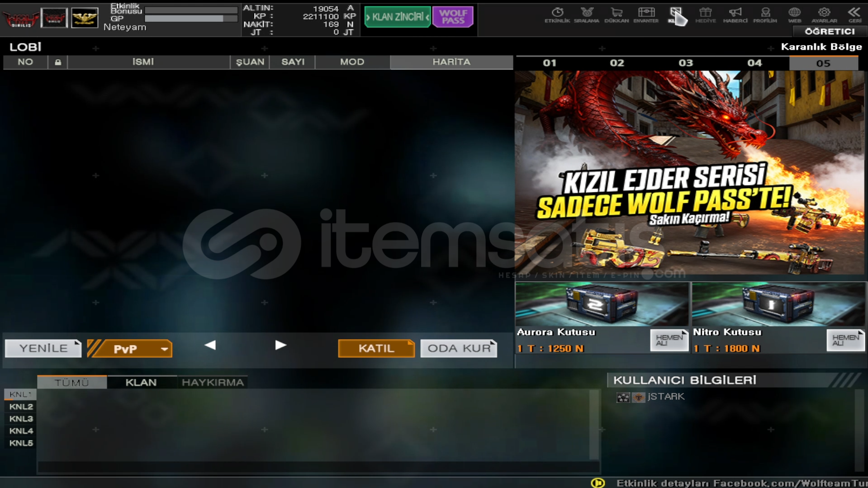Viewport: 868px width, 488px height.
Task: Click the KP value 2211100
Action: coord(321,17)
